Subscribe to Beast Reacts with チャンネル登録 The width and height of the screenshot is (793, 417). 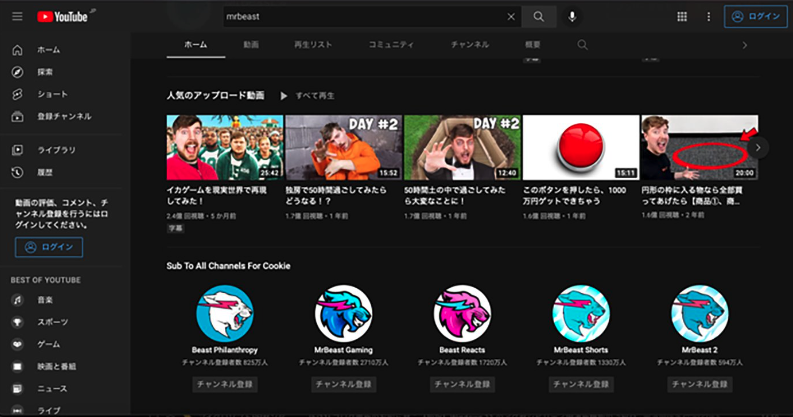[462, 384]
